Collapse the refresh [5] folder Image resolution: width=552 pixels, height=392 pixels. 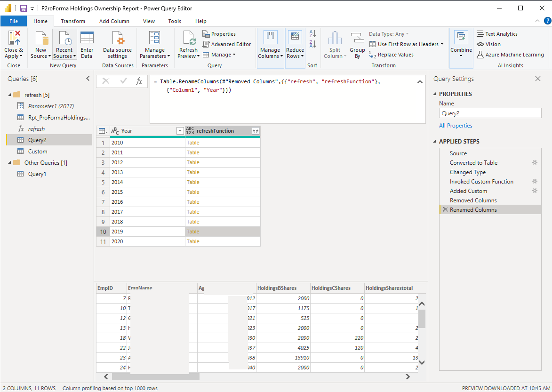pyautogui.click(x=9, y=95)
